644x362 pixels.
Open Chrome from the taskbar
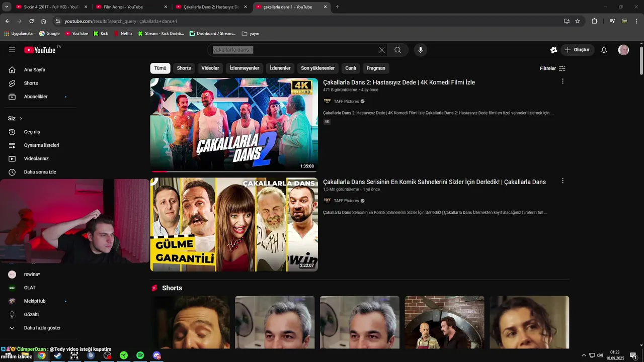coord(41,355)
